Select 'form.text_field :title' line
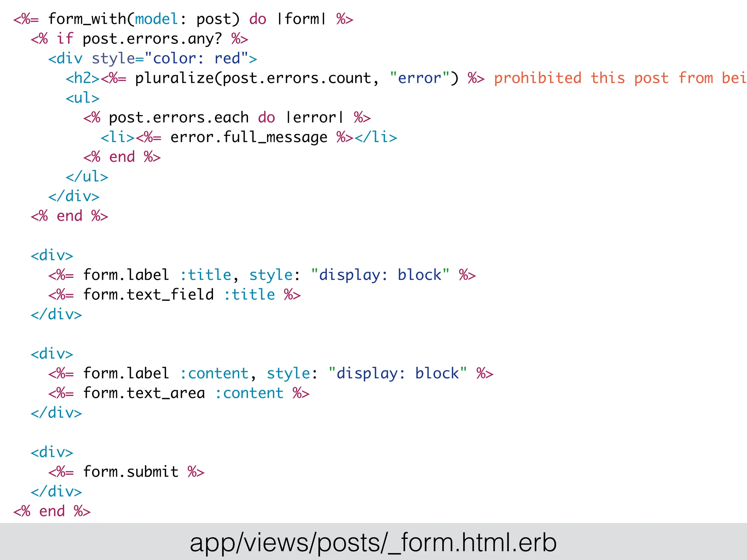Image resolution: width=747 pixels, height=560 pixels. pos(174,295)
